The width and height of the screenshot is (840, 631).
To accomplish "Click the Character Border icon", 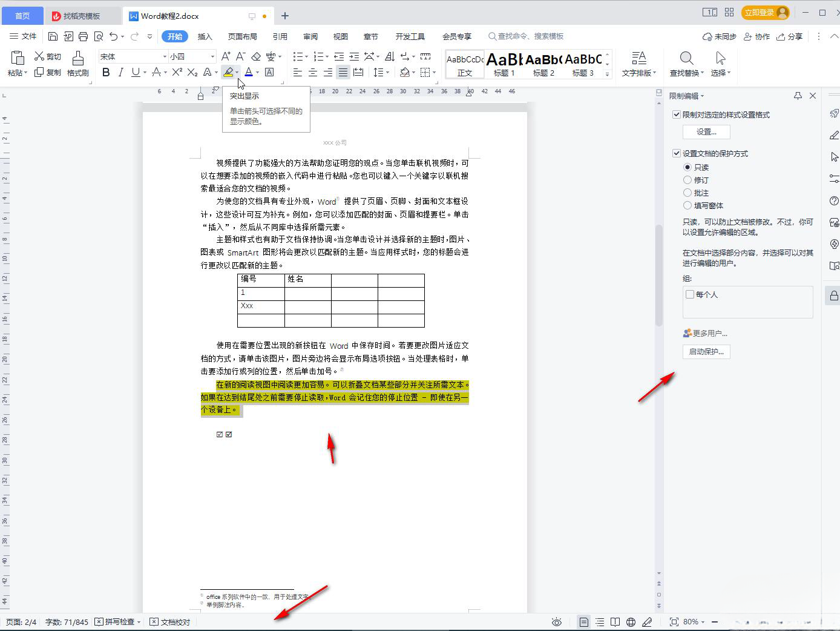I will (269, 72).
